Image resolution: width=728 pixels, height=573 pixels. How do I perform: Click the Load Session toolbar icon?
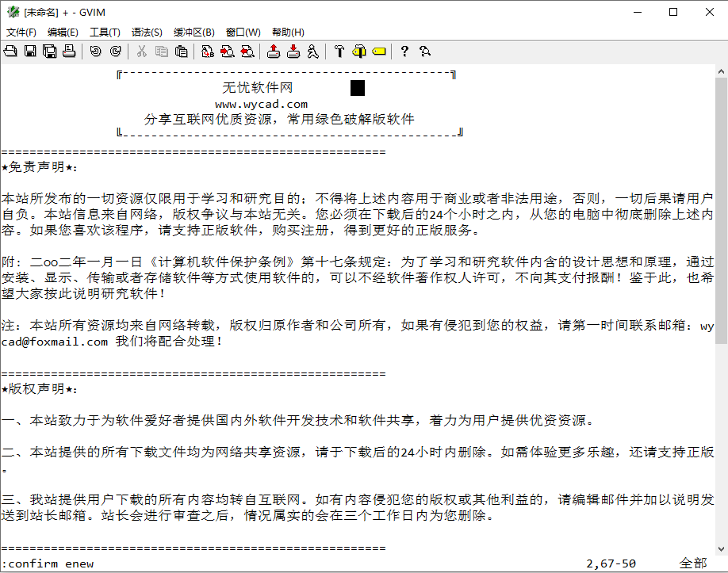[x=274, y=52]
